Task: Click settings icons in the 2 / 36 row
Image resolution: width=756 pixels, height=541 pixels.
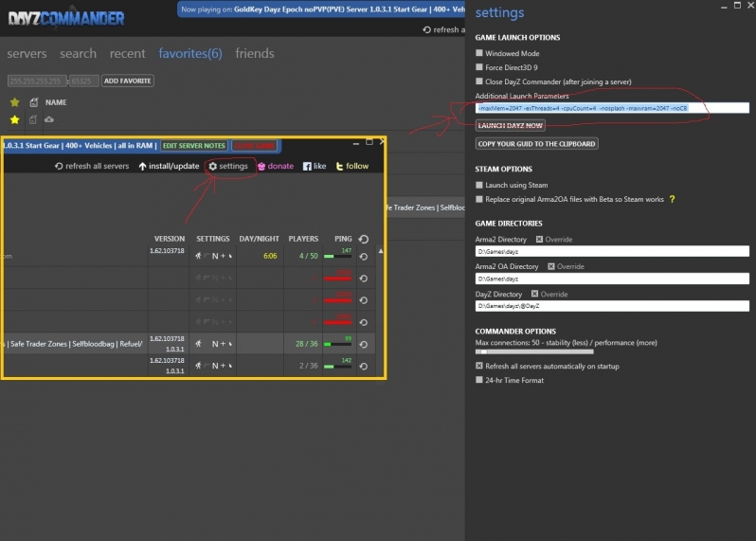Action: click(x=213, y=366)
